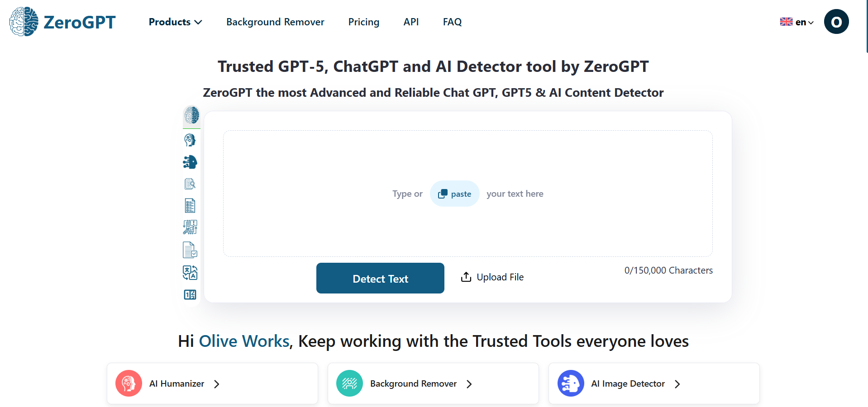
Task: Expand the AI Image Detector card chevron
Action: coord(677,383)
